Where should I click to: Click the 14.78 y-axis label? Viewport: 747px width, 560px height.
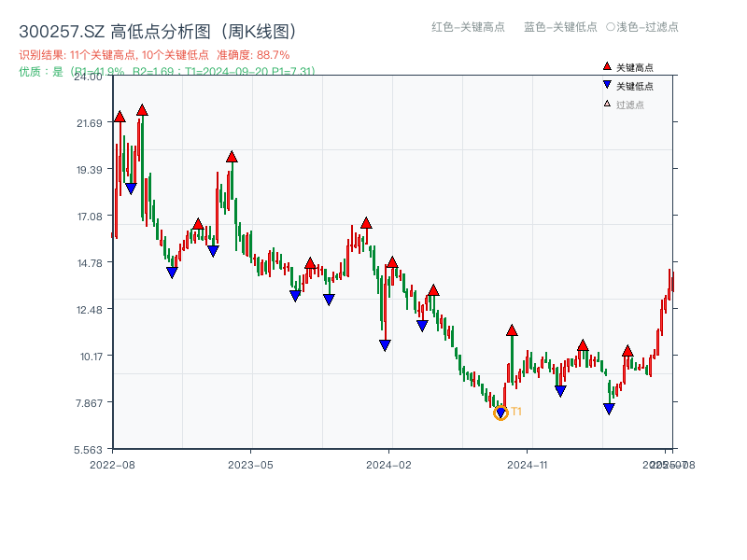pyautogui.click(x=90, y=263)
